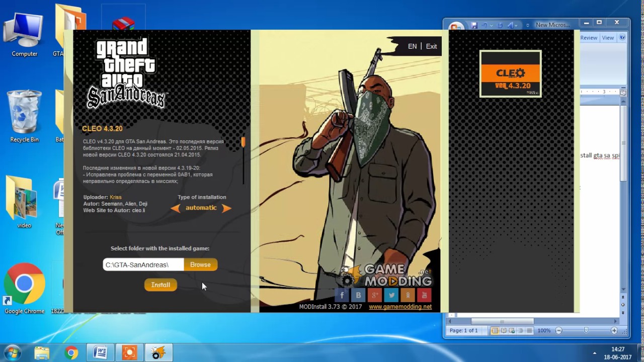The height and width of the screenshot is (362, 644).
Task: Open the YouTube social icon in the installer
Action: pyautogui.click(x=424, y=295)
